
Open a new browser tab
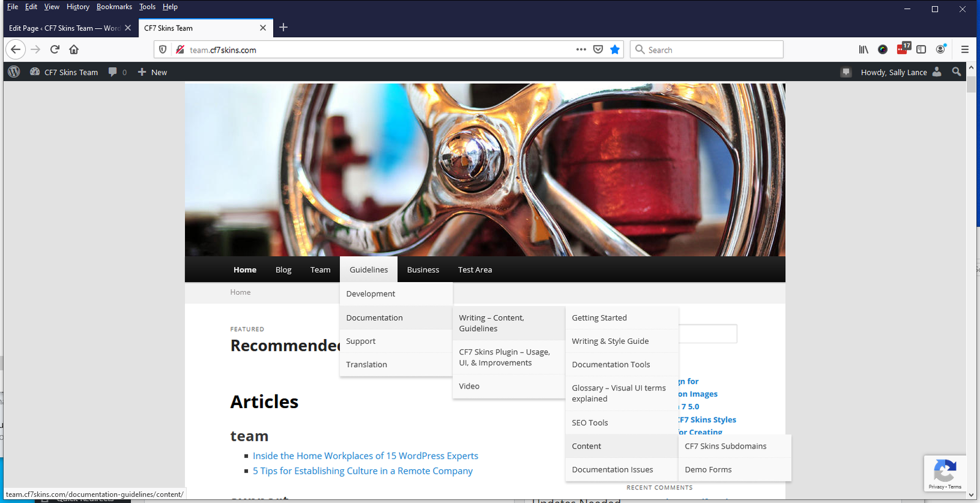point(284,28)
